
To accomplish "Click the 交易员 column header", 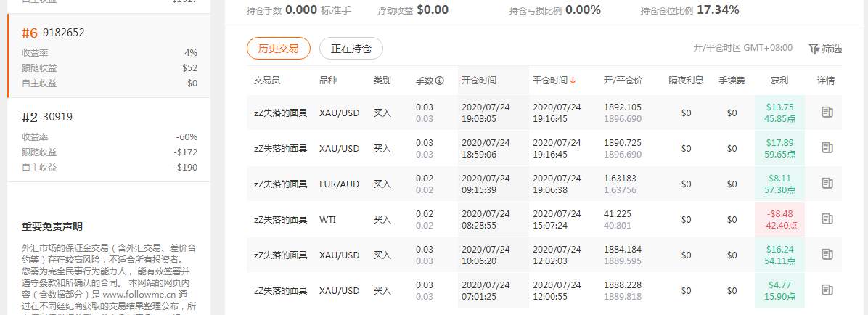I will pos(267,81).
